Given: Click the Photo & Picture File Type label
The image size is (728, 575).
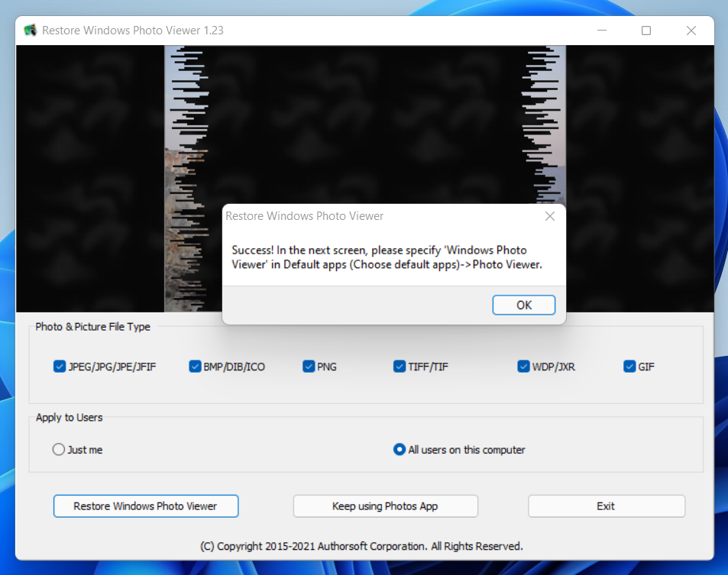Looking at the screenshot, I should pyautogui.click(x=93, y=327).
